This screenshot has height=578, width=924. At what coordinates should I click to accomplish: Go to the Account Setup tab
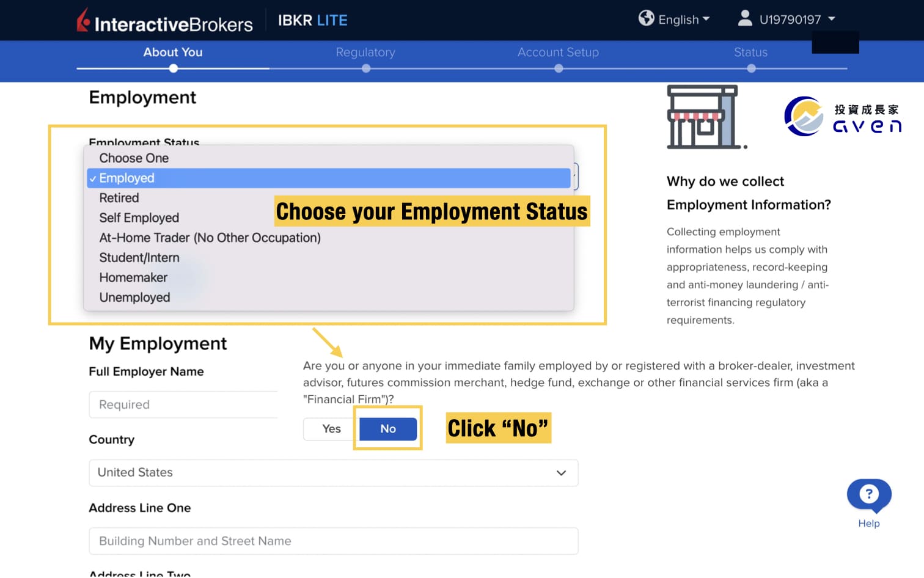558,53
